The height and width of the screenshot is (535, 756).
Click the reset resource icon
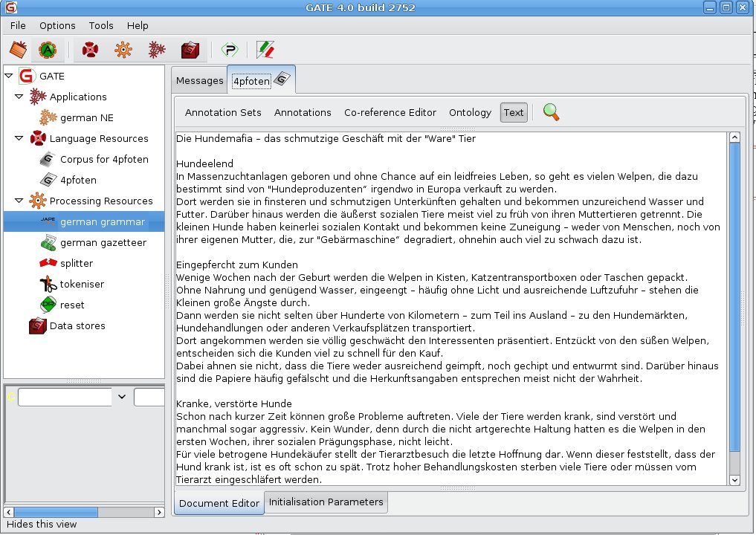[x=48, y=305]
